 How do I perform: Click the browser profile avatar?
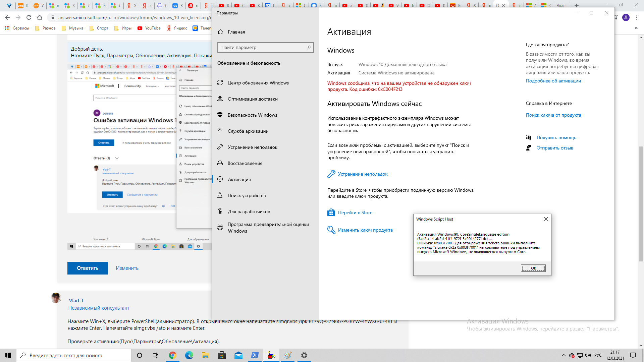[626, 17]
